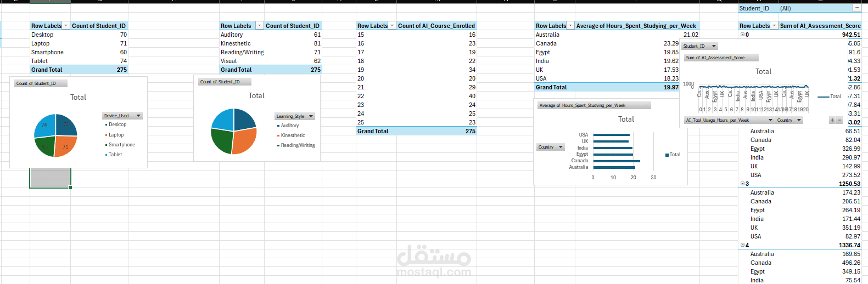This screenshot has width=868, height=284.
Task: Open AI_Tool_Usage_Hours_per_Week field button on line chart
Action: (729, 120)
